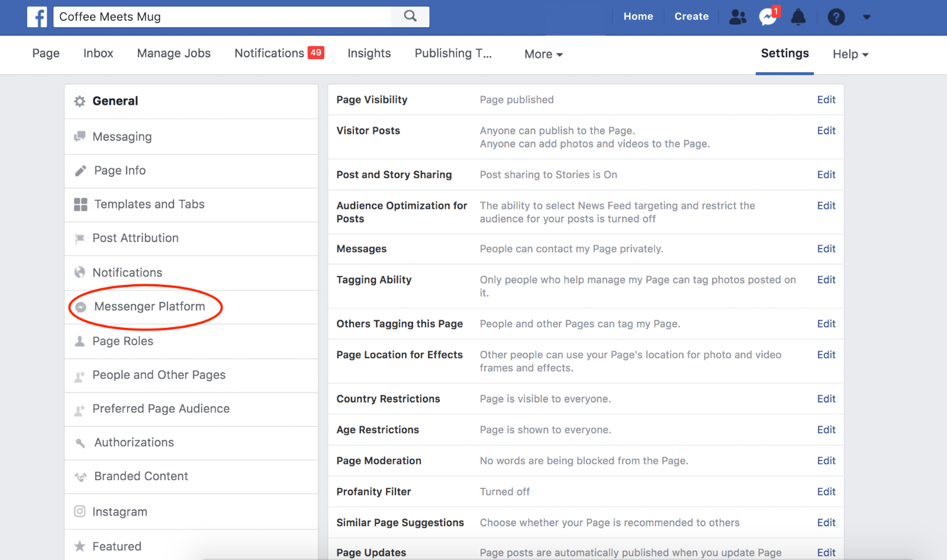Expand the account dropdown arrow
Image resolution: width=947 pixels, height=560 pixels.
[867, 17]
